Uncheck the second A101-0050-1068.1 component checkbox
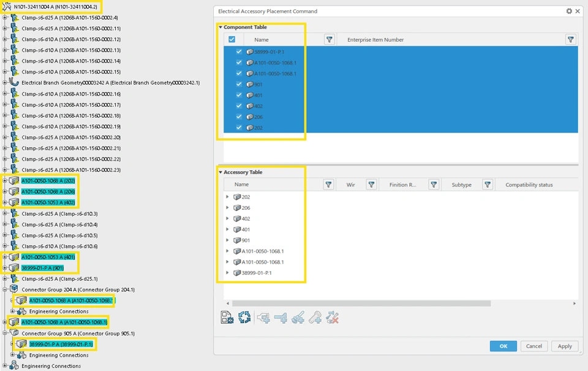 [x=239, y=74]
